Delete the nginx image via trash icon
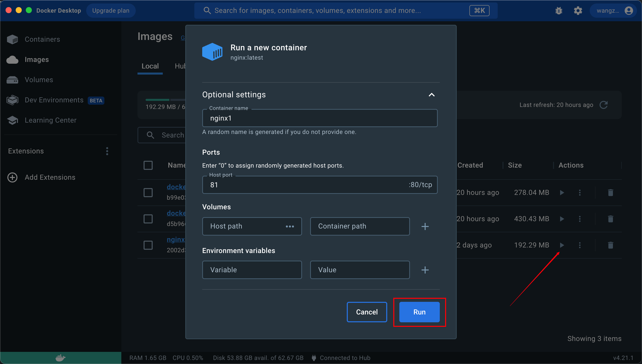642x364 pixels. pos(610,245)
